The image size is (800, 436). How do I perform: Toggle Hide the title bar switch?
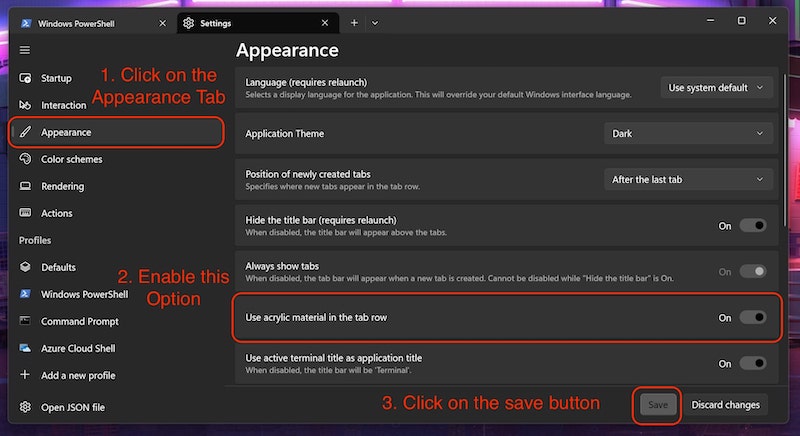click(753, 225)
